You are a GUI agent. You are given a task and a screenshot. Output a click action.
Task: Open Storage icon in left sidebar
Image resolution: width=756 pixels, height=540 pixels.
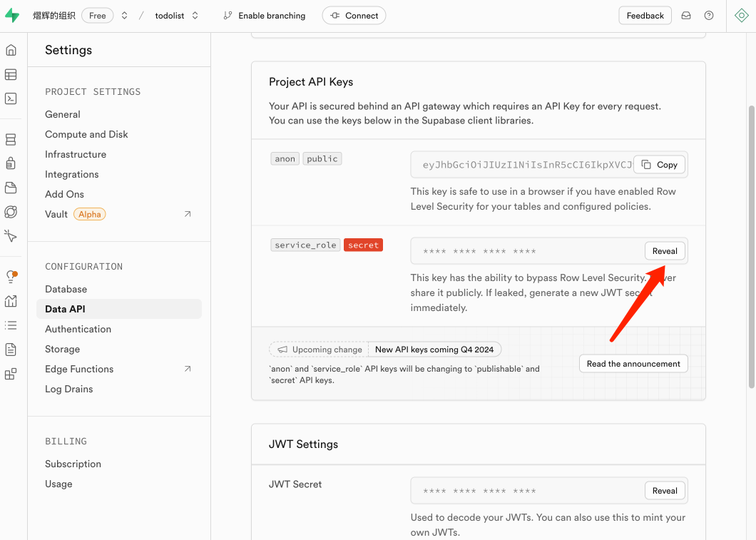(11, 188)
